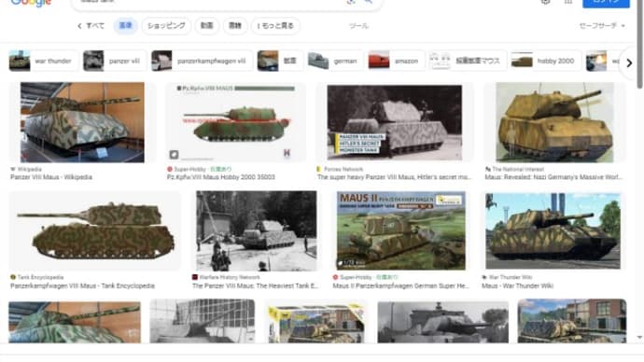Open the ツール (Tools) options

pyautogui.click(x=358, y=26)
